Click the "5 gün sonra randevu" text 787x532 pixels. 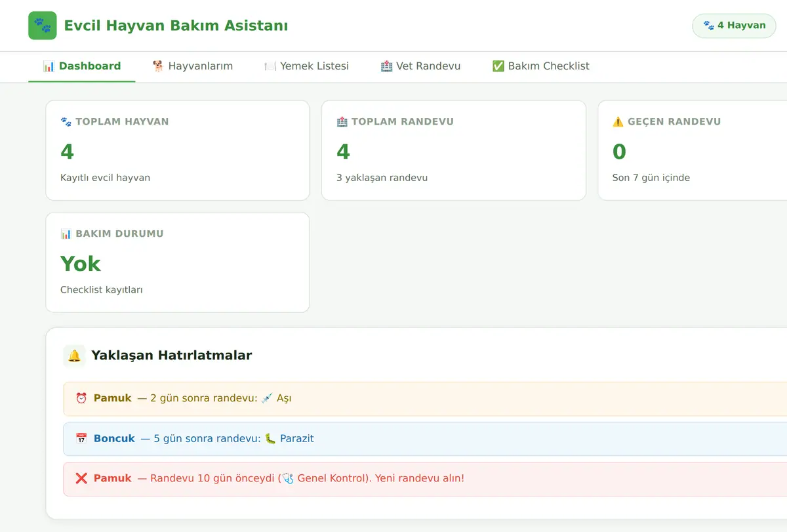click(x=206, y=438)
